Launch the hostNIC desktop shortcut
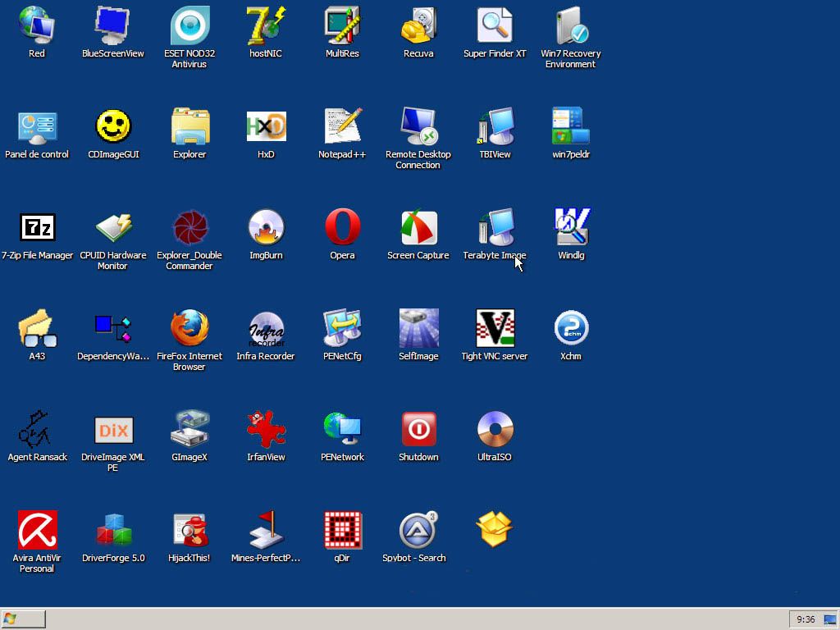Image resolution: width=840 pixels, height=630 pixels. coord(266,25)
